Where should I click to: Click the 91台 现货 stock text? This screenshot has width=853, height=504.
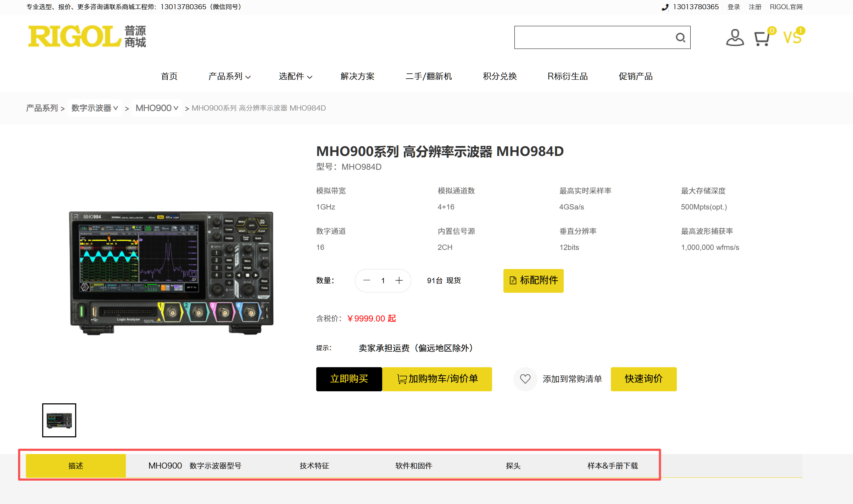[444, 280]
